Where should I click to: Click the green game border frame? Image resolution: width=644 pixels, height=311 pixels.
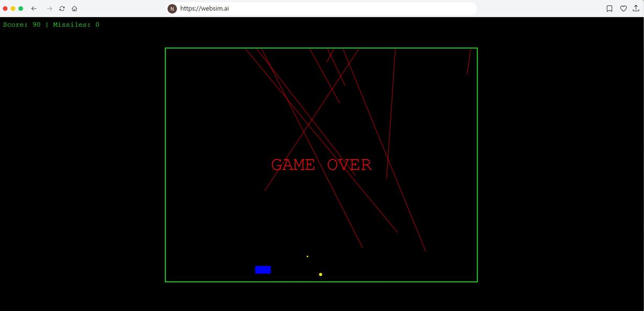321,48
